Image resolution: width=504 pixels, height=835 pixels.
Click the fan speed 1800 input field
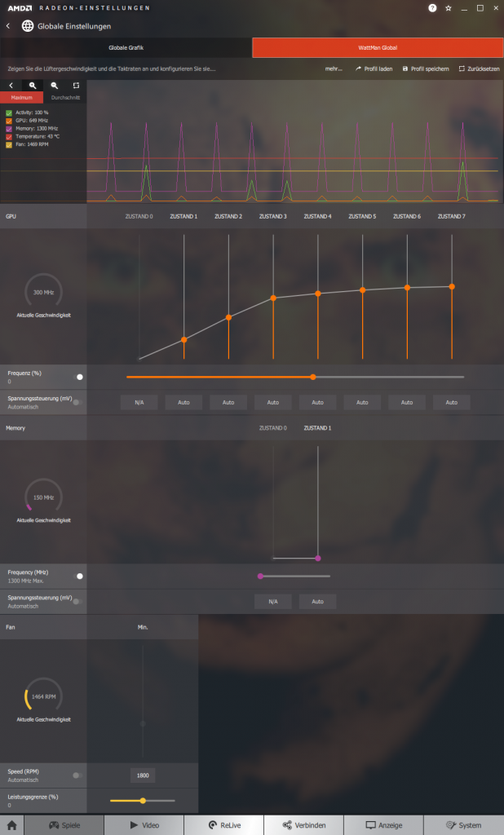[x=143, y=776]
